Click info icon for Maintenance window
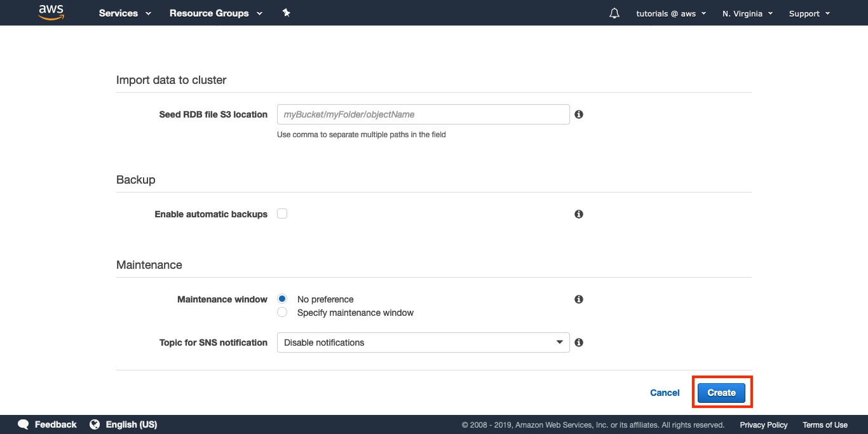The width and height of the screenshot is (868, 434). point(579,299)
